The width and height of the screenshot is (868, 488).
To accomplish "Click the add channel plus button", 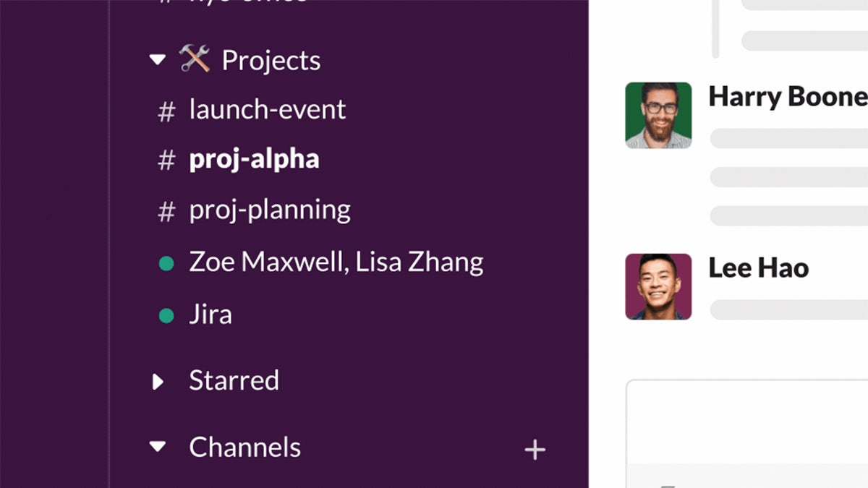I will pos(535,448).
